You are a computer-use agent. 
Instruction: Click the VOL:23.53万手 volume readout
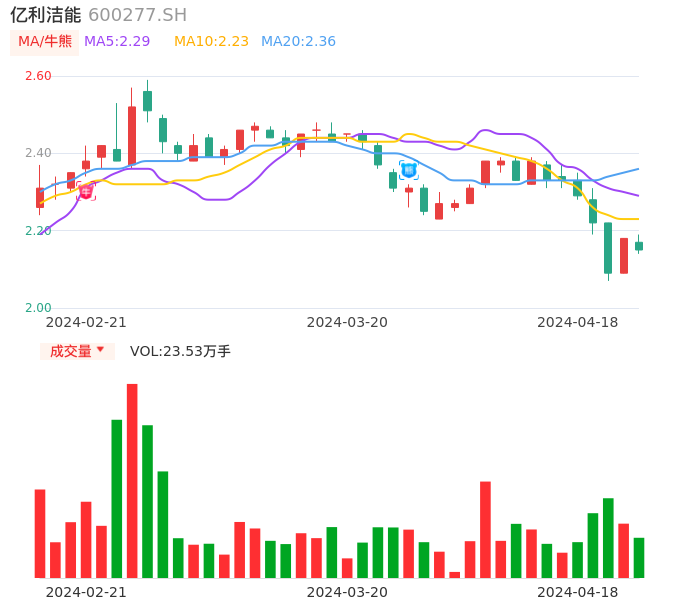180,351
